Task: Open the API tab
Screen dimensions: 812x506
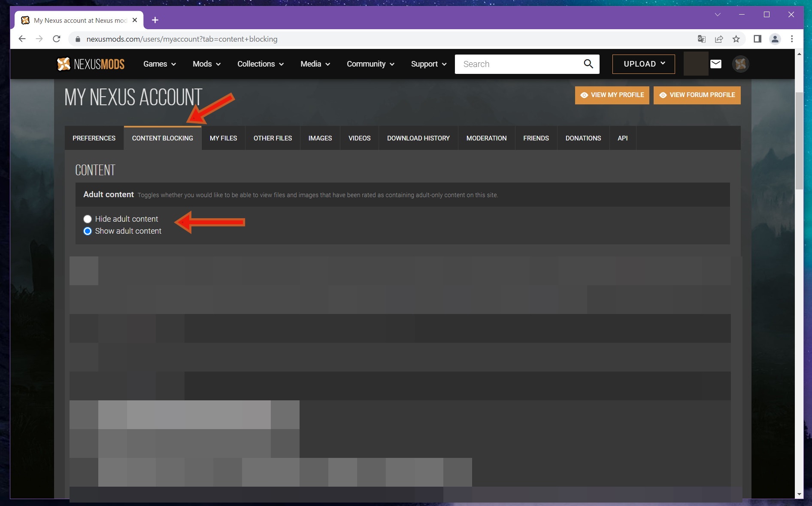Action: (622, 138)
